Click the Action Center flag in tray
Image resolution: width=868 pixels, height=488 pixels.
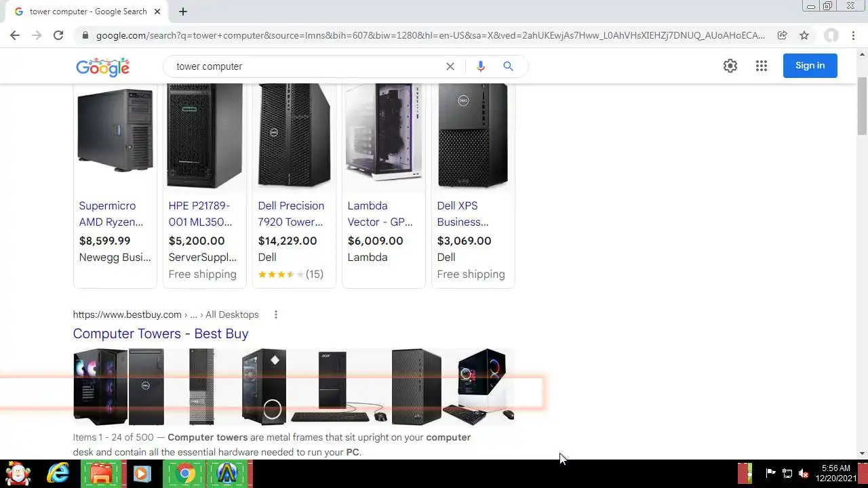point(771,473)
